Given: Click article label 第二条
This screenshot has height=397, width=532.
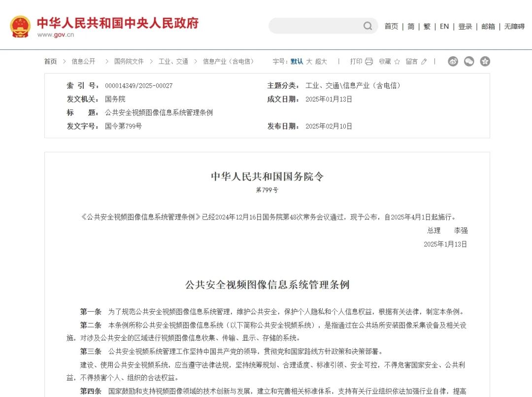Looking at the screenshot, I should tap(91, 325).
